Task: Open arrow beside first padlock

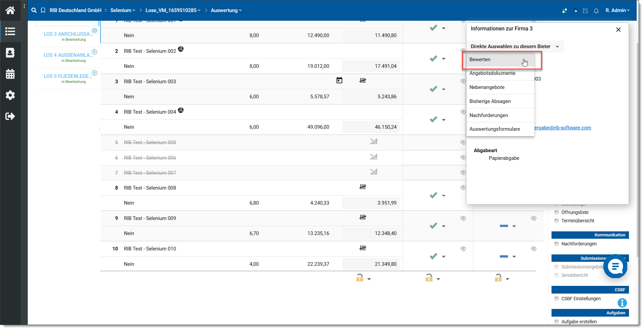Action: pyautogui.click(x=369, y=279)
